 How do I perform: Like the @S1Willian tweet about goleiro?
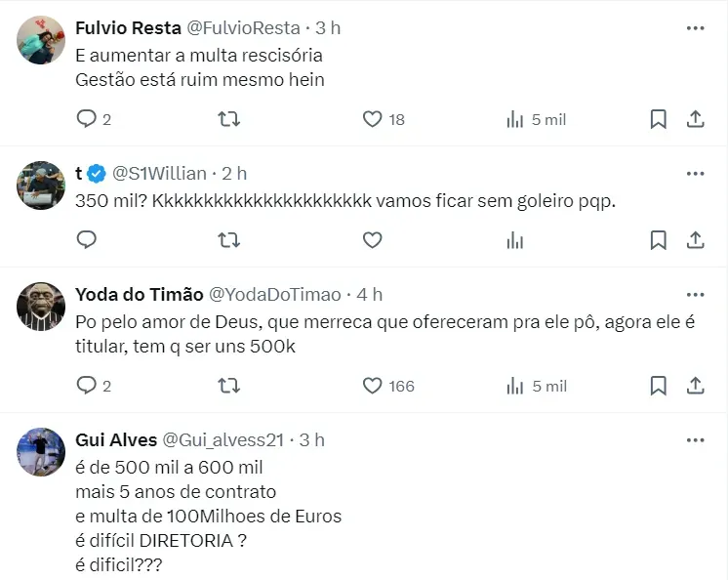372,239
